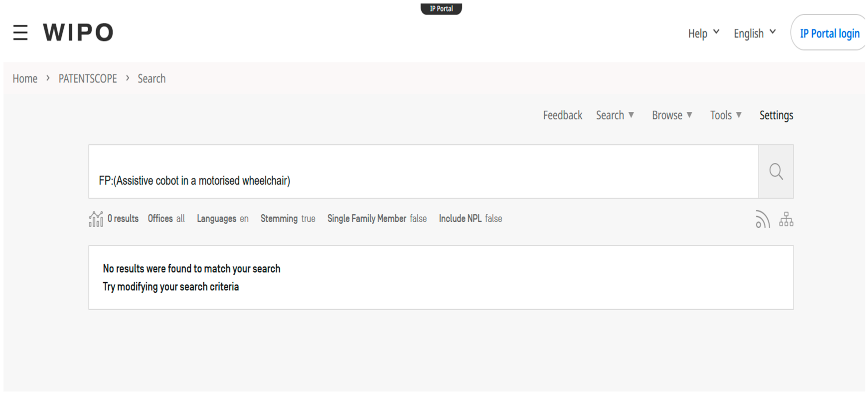Go to Home breadcrumb link
Screen dimensions: 868x395
(25, 79)
